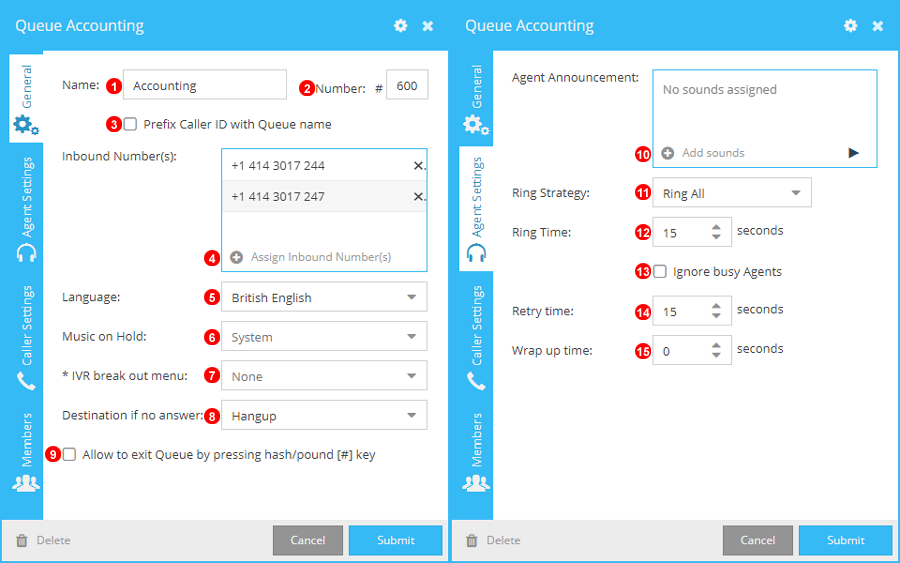Click No sounds assigned text
This screenshot has width=900, height=563.
point(719,90)
